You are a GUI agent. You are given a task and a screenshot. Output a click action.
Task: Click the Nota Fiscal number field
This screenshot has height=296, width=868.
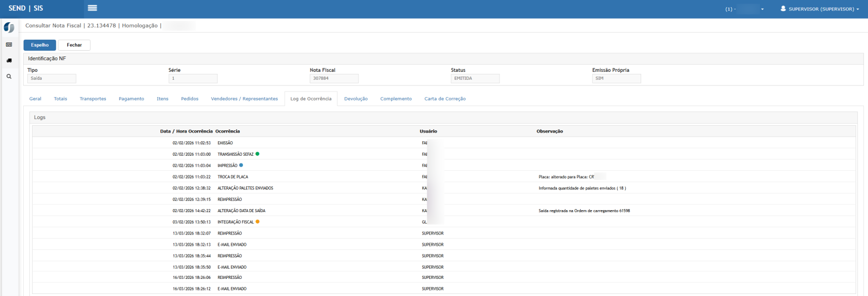pos(334,79)
